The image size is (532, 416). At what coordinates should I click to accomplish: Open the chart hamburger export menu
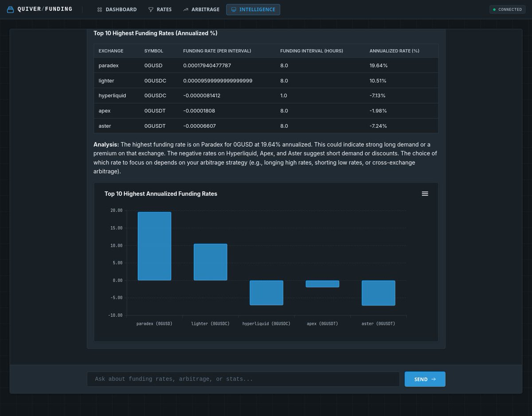tap(425, 193)
